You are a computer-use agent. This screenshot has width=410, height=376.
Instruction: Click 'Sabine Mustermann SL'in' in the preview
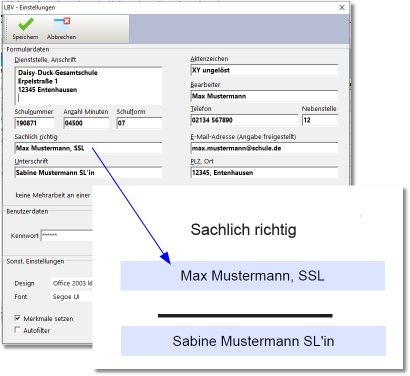point(253,341)
